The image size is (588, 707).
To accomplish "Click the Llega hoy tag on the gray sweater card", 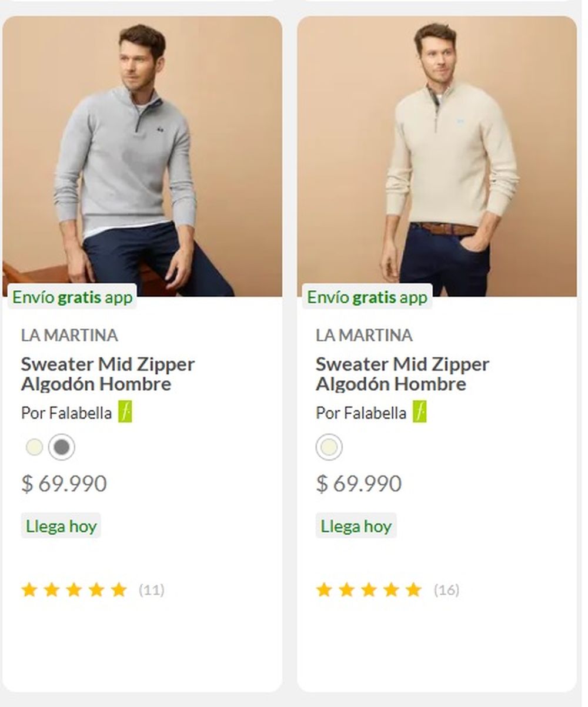I will 61,526.
